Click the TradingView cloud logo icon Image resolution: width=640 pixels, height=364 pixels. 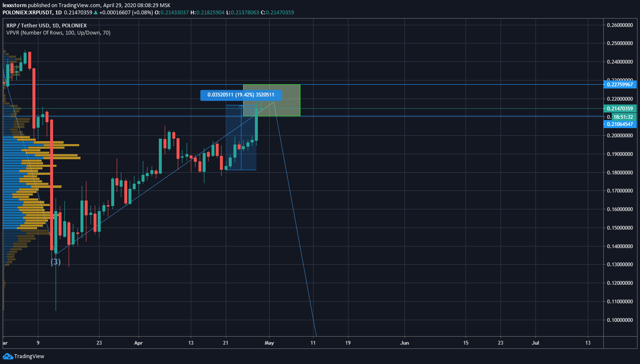[x=8, y=356]
